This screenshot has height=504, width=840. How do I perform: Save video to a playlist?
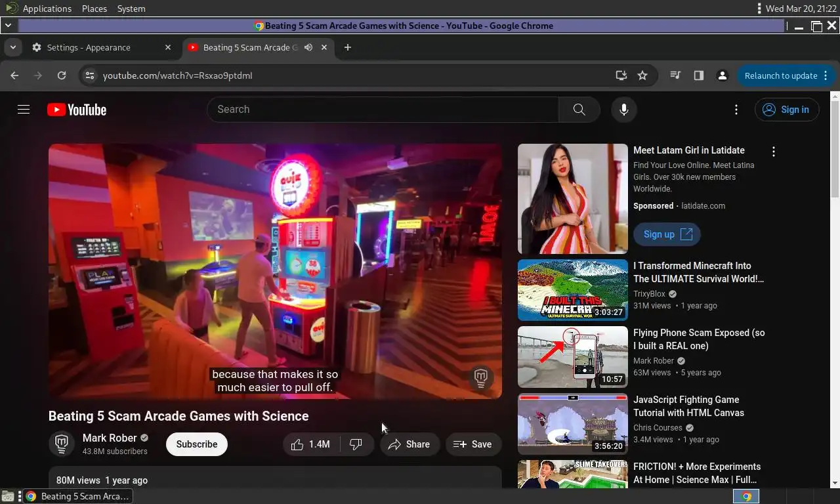click(473, 444)
